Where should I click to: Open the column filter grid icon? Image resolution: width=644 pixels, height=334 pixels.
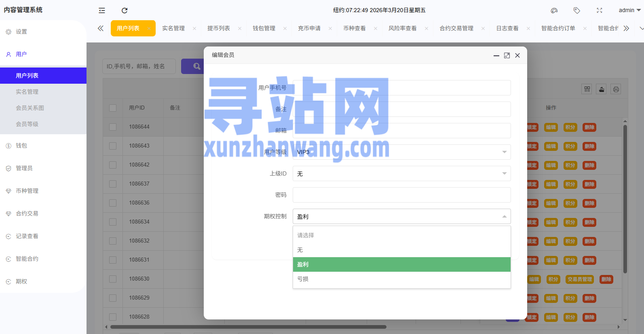[x=587, y=89]
